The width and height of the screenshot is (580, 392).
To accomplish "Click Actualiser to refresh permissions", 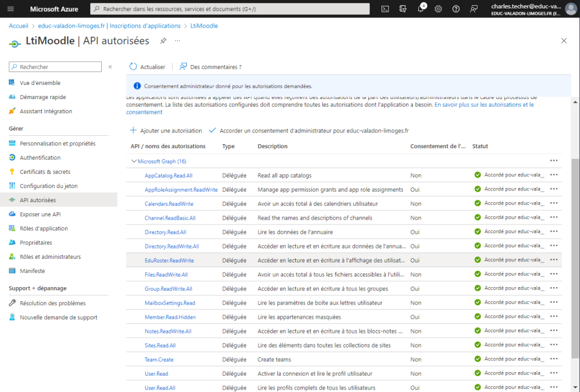I will coord(147,67).
